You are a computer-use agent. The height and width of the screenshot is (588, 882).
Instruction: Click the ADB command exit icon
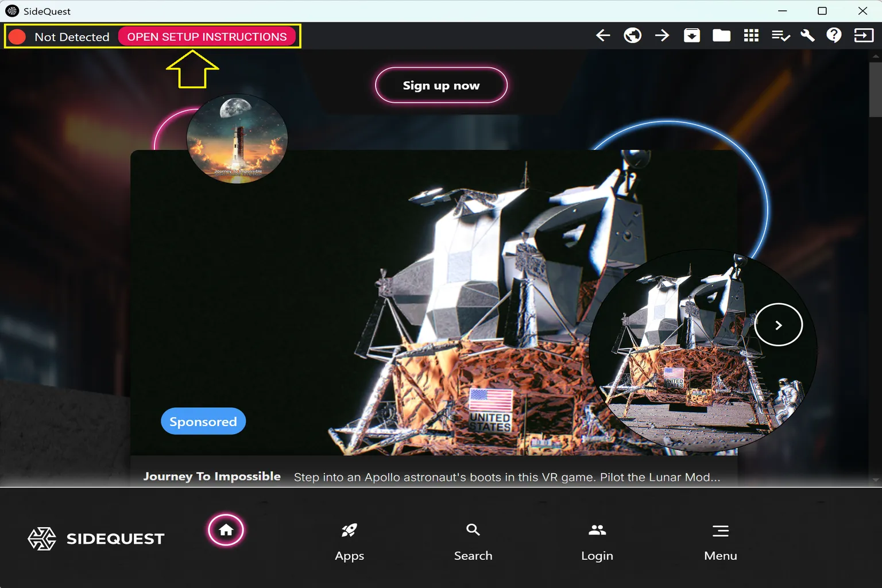pos(864,36)
